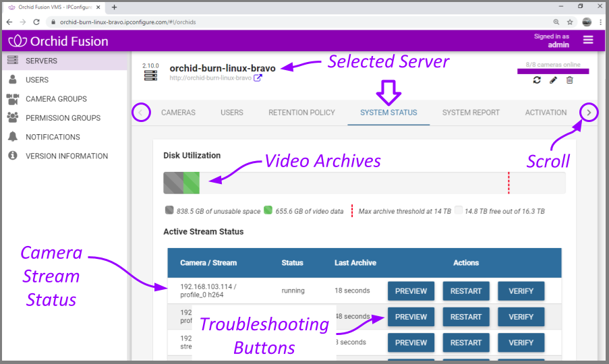Go back with browser back arrow

9,22
